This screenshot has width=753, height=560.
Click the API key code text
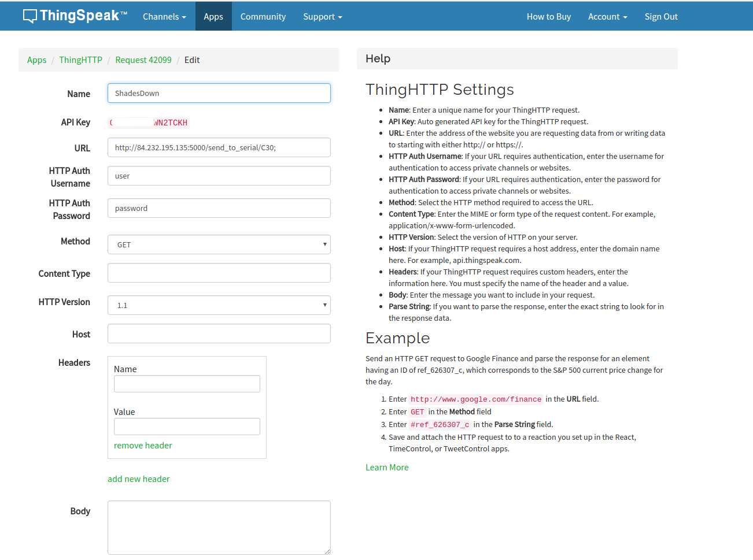(149, 123)
